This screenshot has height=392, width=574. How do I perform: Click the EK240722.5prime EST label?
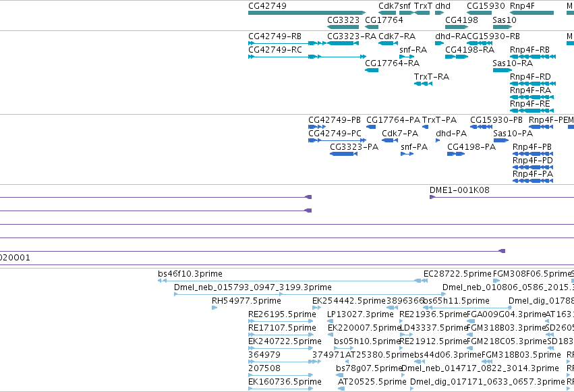(285, 342)
